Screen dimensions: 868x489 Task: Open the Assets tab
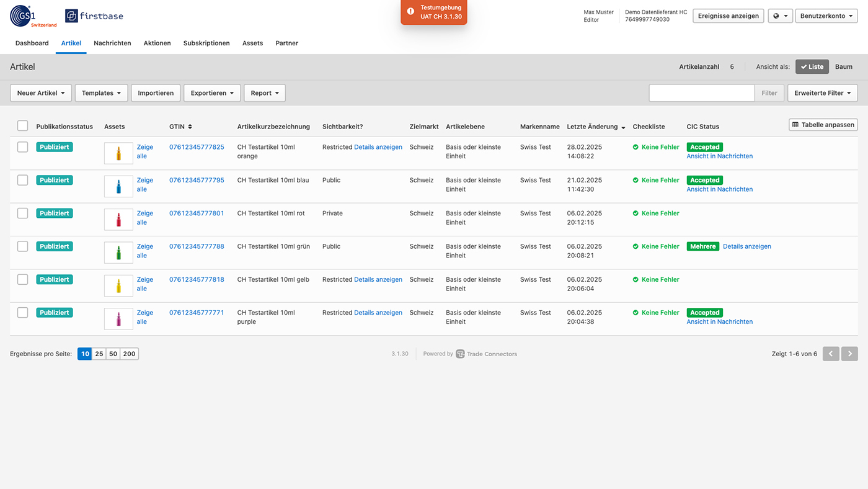pyautogui.click(x=252, y=43)
